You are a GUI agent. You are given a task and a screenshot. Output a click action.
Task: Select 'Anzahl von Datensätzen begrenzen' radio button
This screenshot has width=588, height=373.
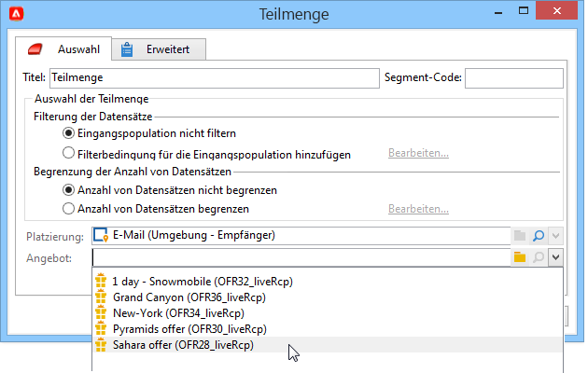[x=68, y=208]
